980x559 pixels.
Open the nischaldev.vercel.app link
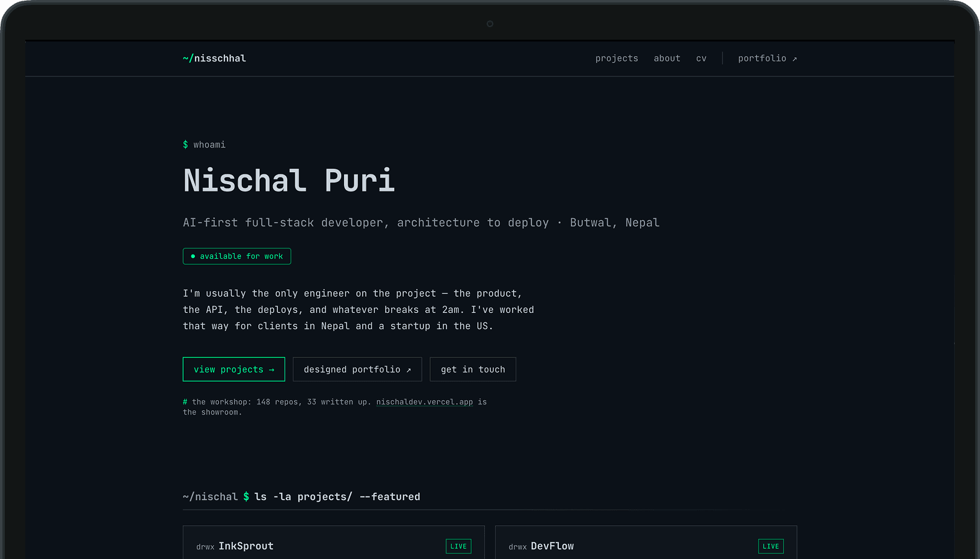(425, 402)
